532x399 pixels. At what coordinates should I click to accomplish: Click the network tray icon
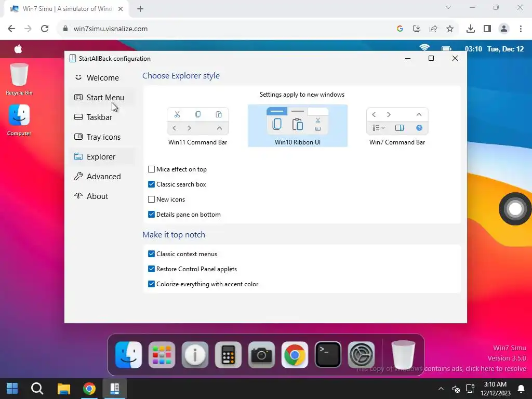click(470, 389)
